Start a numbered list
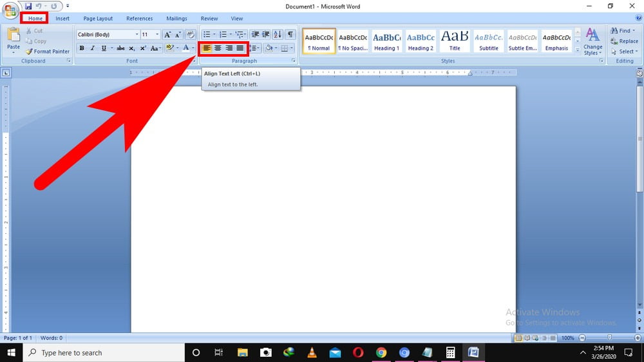644x362 pixels. 223,35
